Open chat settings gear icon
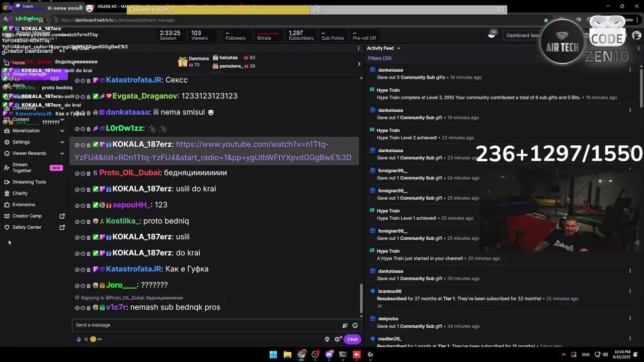Screen dimensions: 644x362 coord(338,339)
